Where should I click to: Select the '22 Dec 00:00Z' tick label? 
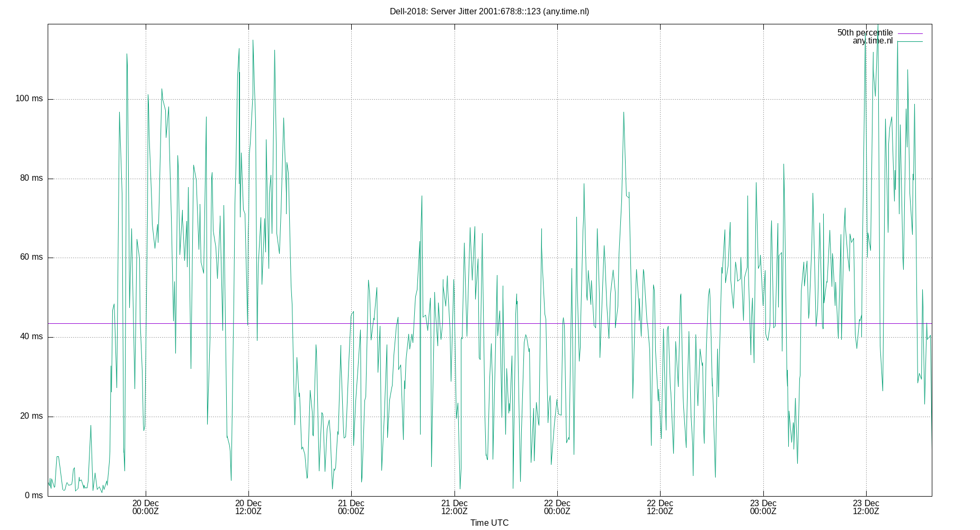tap(557, 507)
